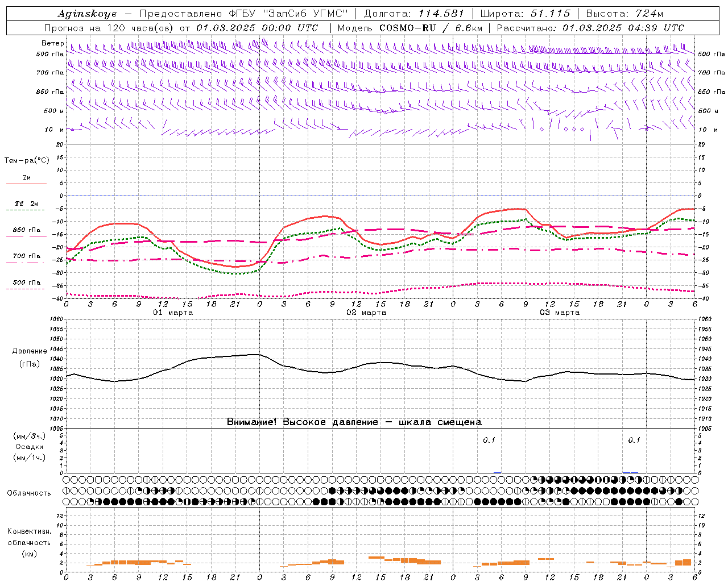Select the Давление axis title
This screenshot has width=728, height=582.
[30, 351]
